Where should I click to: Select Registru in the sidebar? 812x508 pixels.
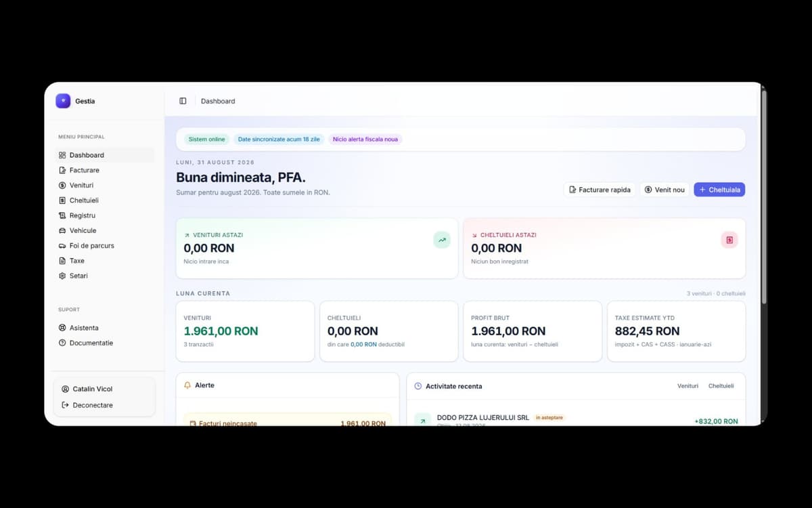tap(105, 215)
